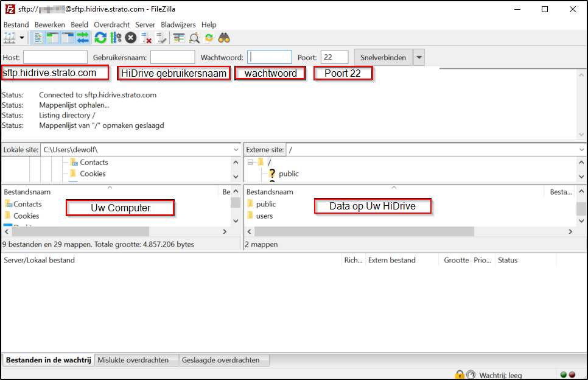Select Cookies in local file list
This screenshot has width=588, height=380.
pyautogui.click(x=26, y=216)
